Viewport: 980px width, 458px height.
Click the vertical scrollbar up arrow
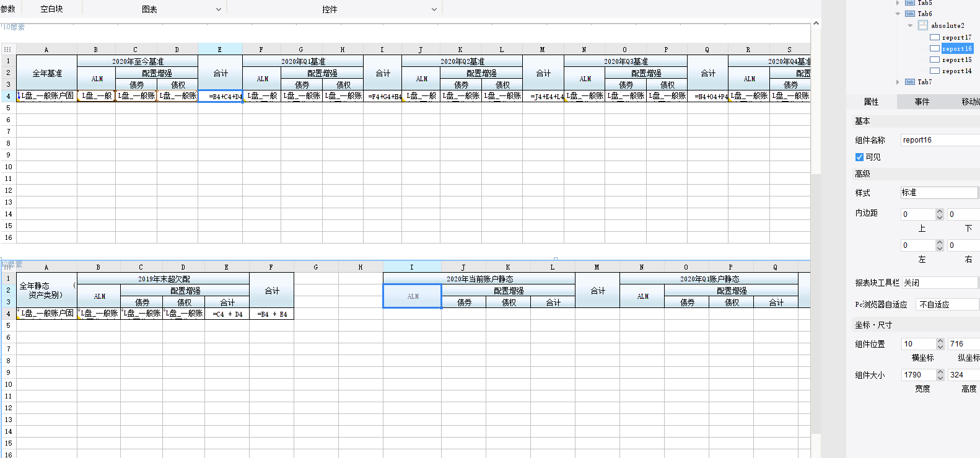point(816,23)
